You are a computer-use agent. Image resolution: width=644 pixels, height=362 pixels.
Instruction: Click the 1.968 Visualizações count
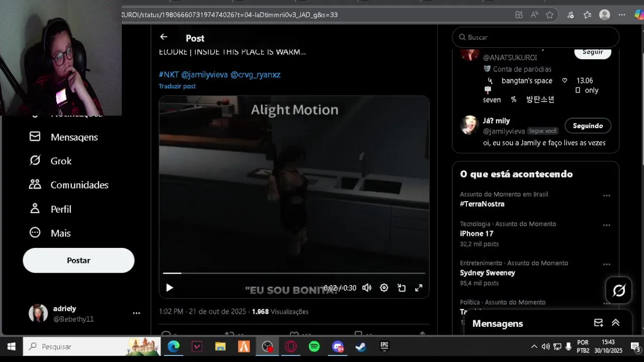coord(280,312)
